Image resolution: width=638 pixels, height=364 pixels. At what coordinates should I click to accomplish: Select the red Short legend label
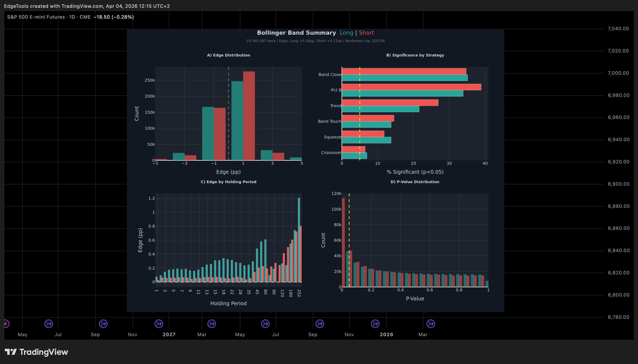click(x=366, y=33)
